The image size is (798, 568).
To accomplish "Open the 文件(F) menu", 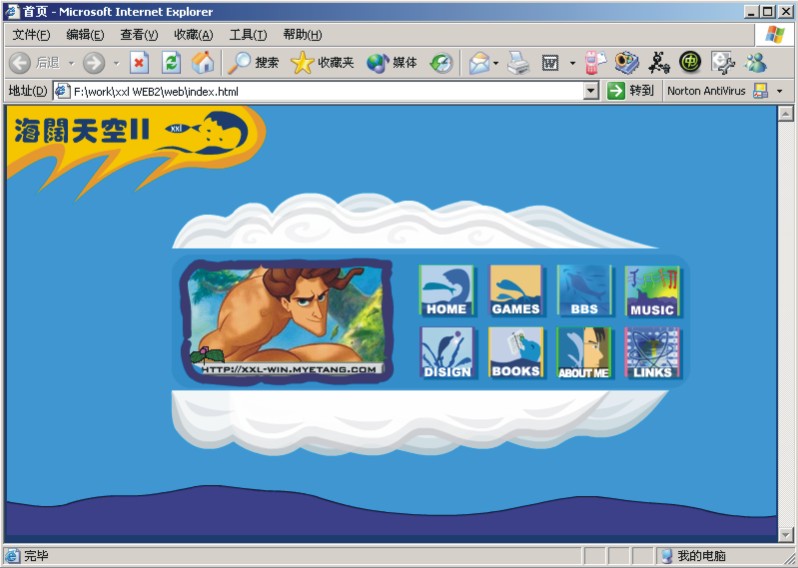I will [31, 35].
